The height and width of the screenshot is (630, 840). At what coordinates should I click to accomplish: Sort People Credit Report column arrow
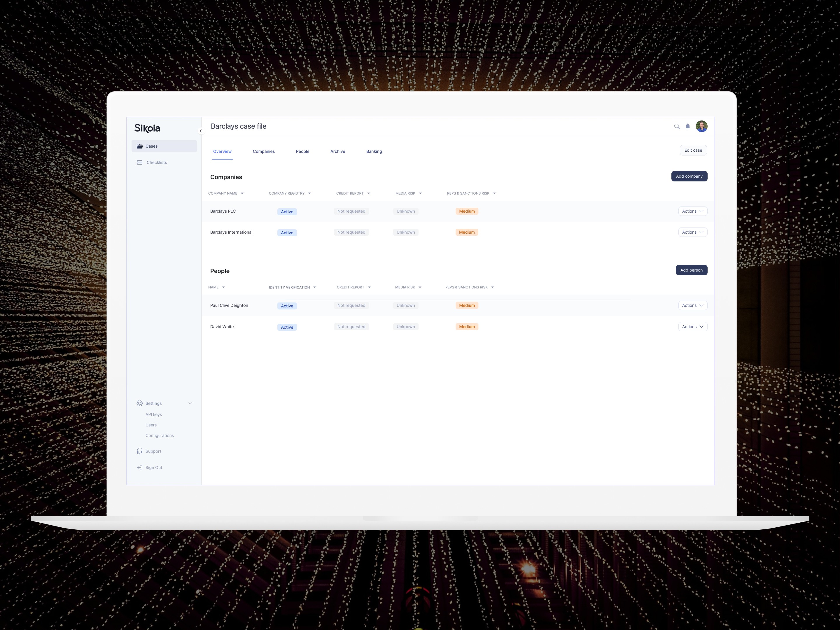click(369, 288)
